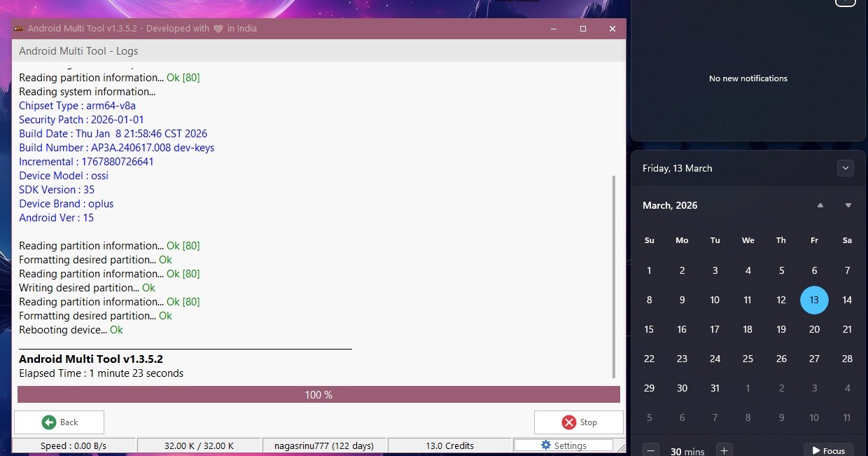The image size is (868, 456).
Task: Click the Android Multi Tool title bar icon
Action: [19, 29]
